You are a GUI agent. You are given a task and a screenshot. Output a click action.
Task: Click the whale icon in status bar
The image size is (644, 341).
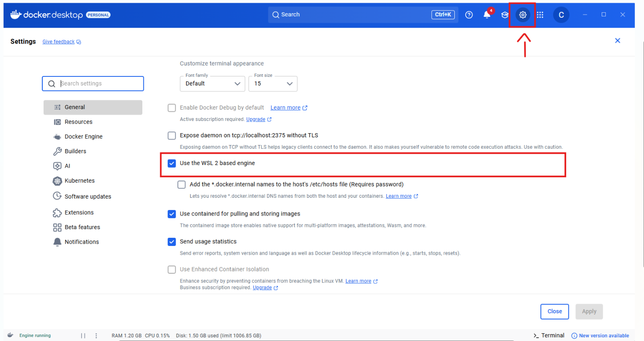click(x=10, y=335)
